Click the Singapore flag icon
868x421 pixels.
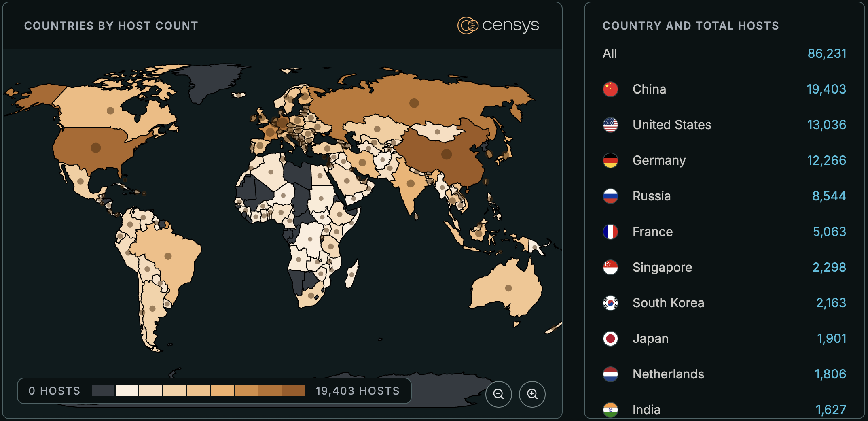click(610, 267)
